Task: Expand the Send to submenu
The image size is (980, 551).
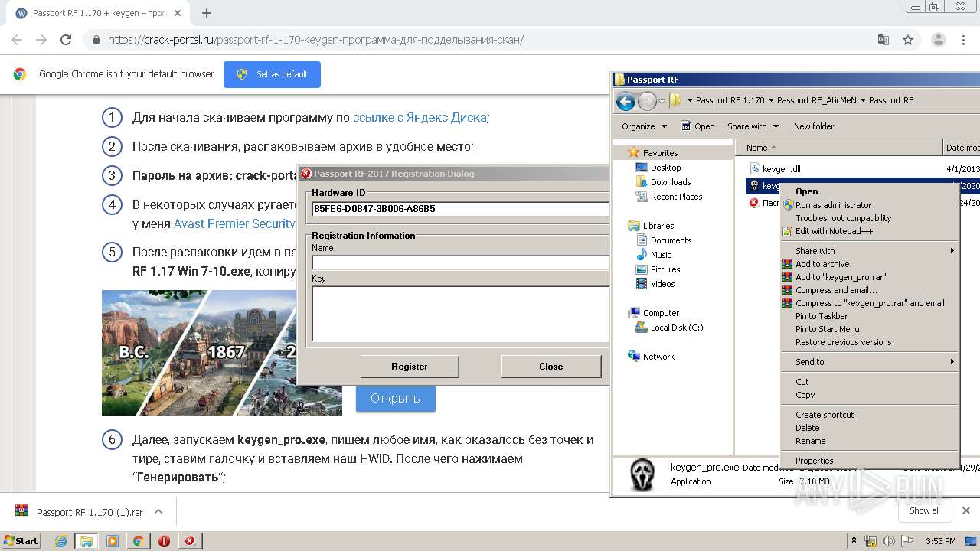Action: [x=869, y=362]
